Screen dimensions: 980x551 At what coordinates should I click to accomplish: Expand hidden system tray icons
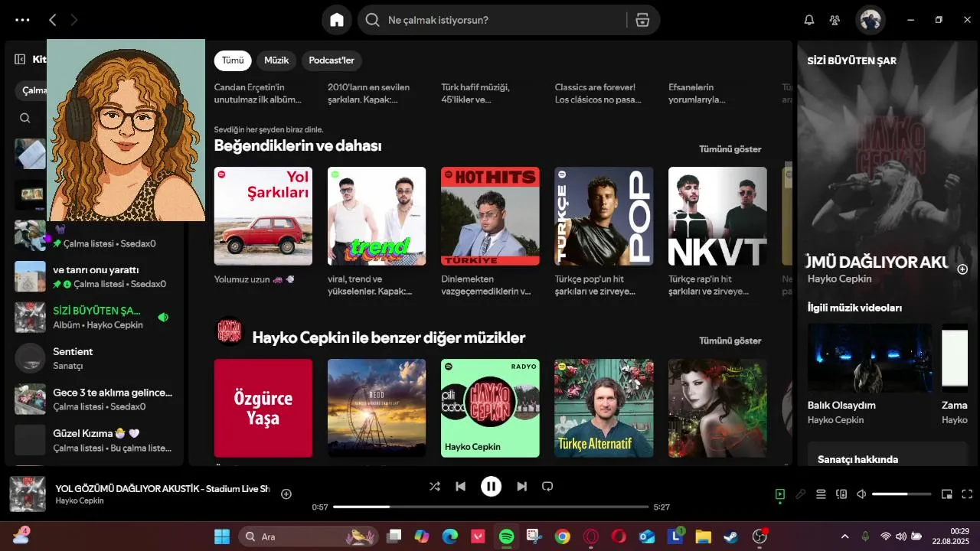tap(844, 536)
